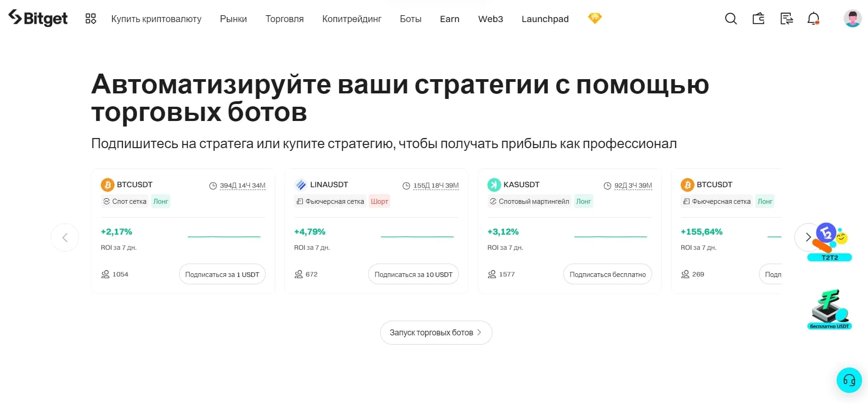Click the clock icon beside 155Д 18Ч 39М
The width and height of the screenshot is (868, 403).
pyautogui.click(x=406, y=186)
